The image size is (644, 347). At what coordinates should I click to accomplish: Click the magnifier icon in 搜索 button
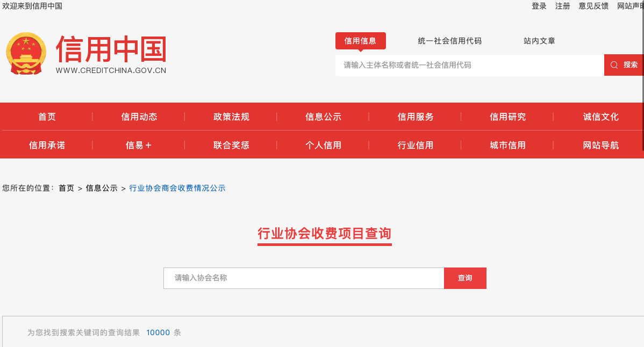[x=614, y=65]
